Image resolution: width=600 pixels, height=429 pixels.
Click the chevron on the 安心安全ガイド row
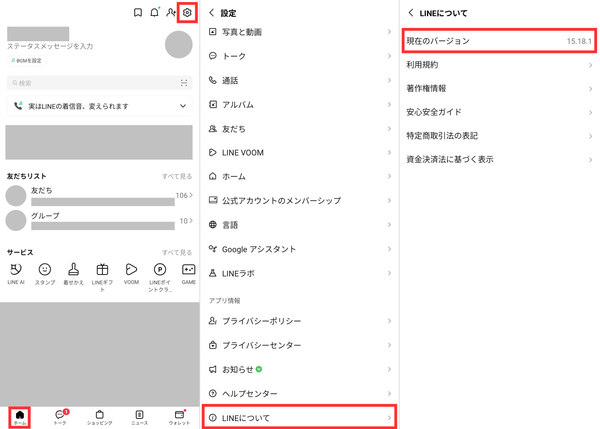(590, 113)
